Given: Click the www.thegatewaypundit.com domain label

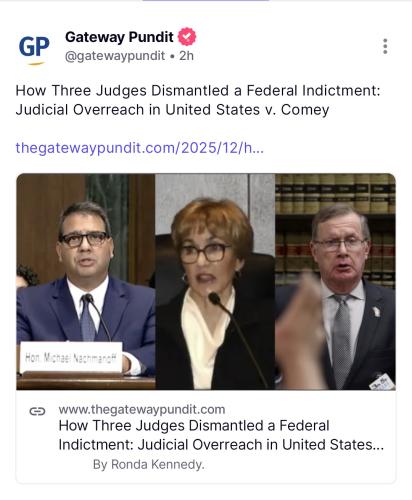Looking at the screenshot, I should tap(142, 409).
